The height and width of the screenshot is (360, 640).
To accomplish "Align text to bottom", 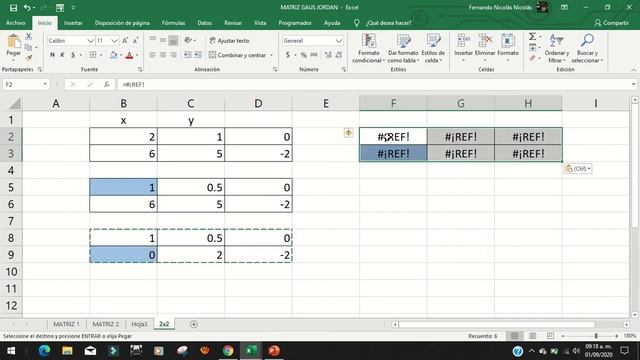I will click(x=173, y=40).
